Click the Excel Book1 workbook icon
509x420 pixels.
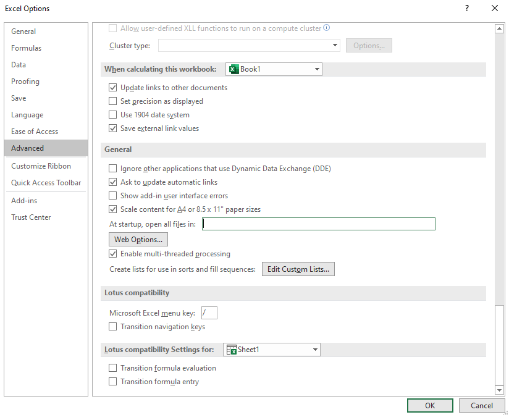pyautogui.click(x=233, y=69)
